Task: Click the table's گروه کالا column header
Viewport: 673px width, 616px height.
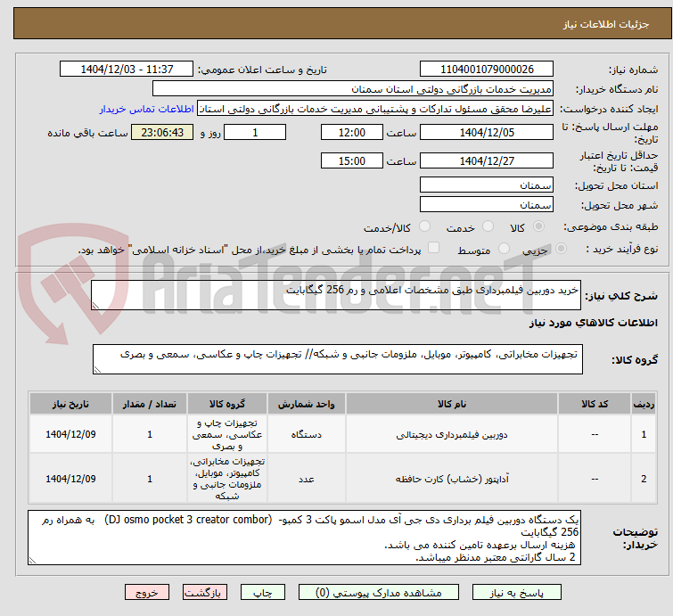Action: (227, 405)
